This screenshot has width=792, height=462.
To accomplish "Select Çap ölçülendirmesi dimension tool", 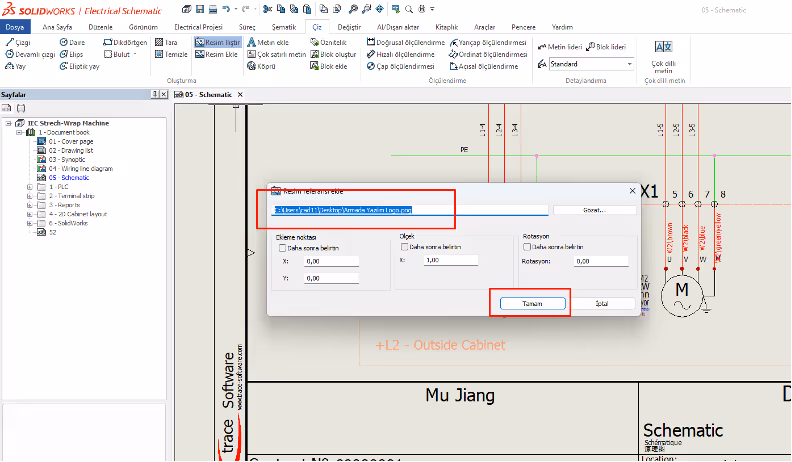I will (401, 66).
